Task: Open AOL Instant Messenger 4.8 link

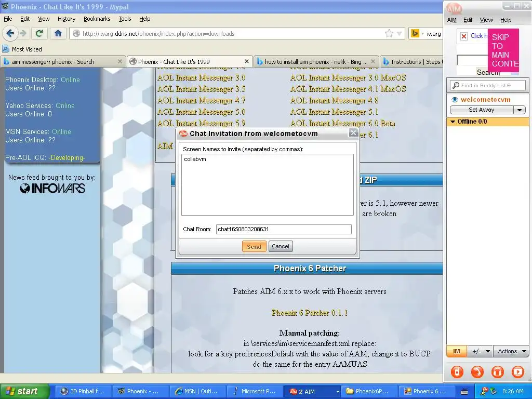Action: click(x=334, y=101)
